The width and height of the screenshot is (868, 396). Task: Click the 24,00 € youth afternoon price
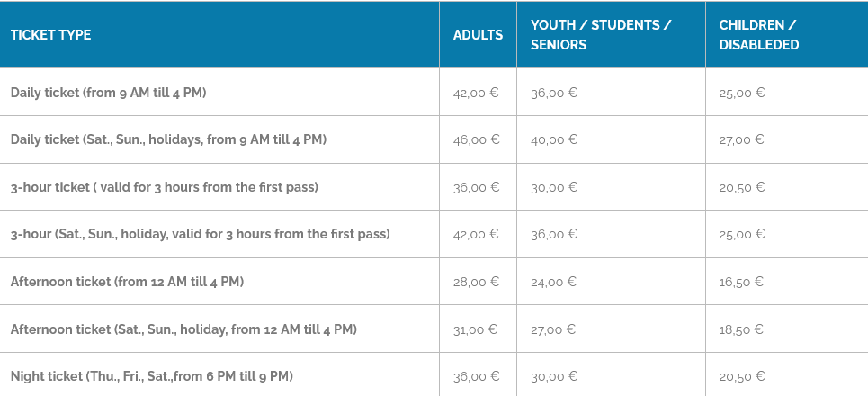(x=554, y=282)
